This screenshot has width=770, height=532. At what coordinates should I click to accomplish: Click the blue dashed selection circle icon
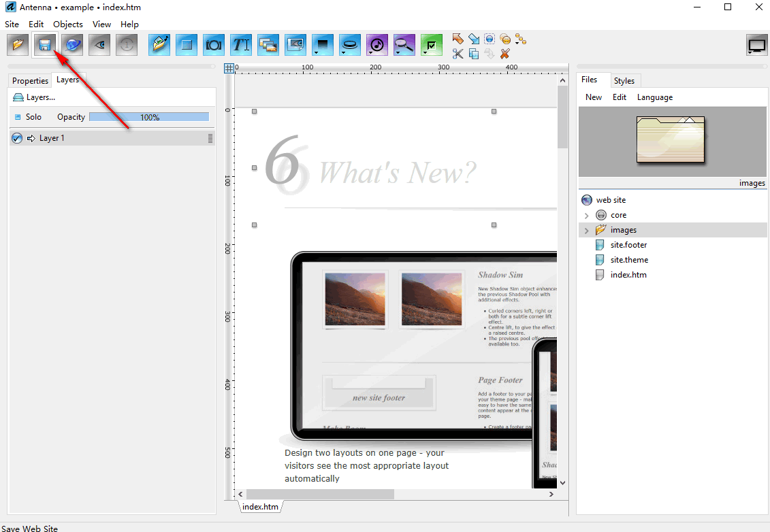490,39
